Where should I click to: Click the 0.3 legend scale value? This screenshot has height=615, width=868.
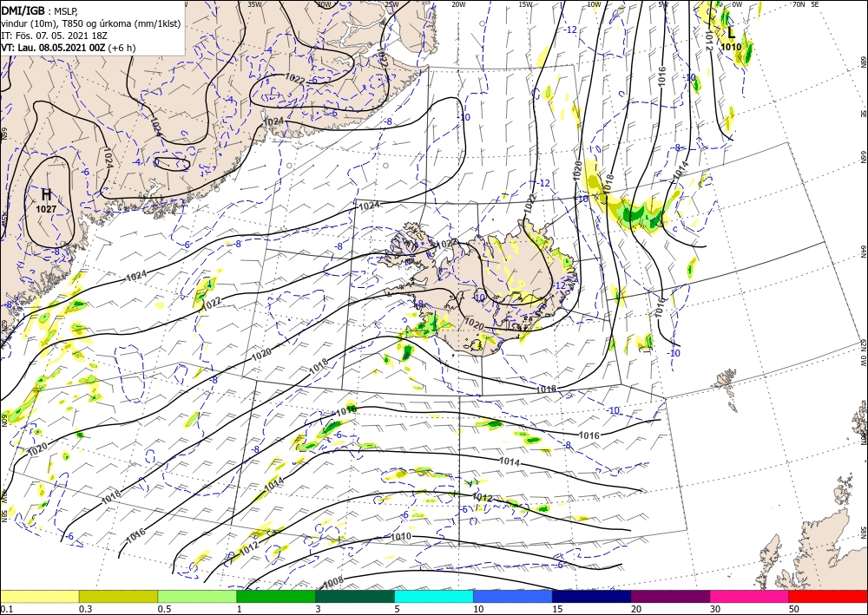coord(85,609)
